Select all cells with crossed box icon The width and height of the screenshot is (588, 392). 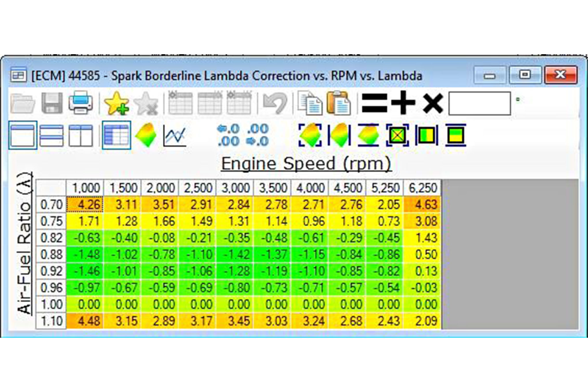click(x=397, y=135)
